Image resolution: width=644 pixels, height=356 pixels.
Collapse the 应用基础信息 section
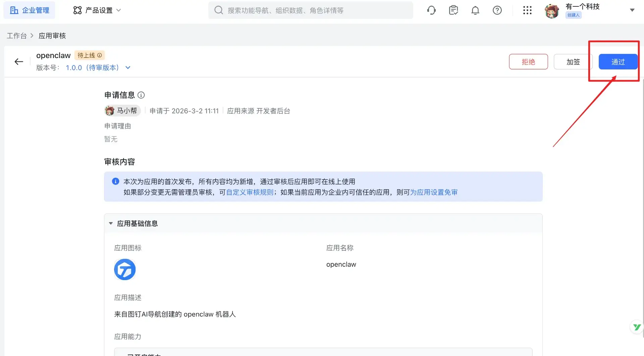click(x=111, y=223)
